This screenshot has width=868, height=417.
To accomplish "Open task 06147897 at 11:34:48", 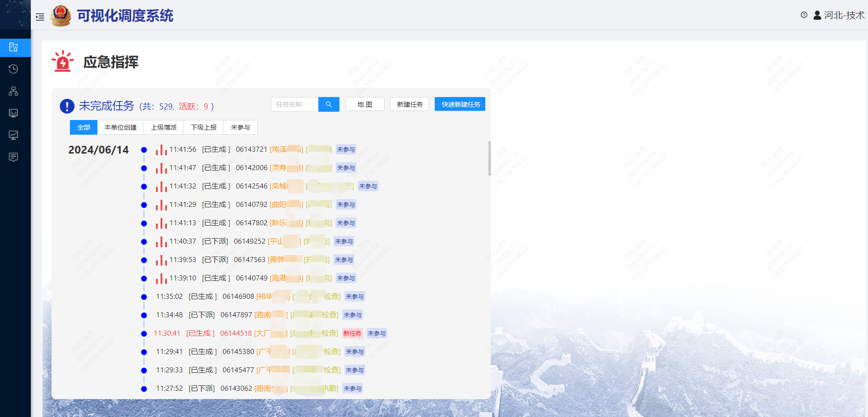I will [x=247, y=315].
